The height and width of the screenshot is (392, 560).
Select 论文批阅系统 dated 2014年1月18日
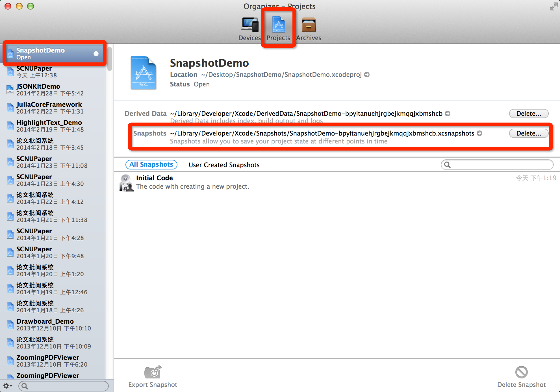pyautogui.click(x=53, y=307)
